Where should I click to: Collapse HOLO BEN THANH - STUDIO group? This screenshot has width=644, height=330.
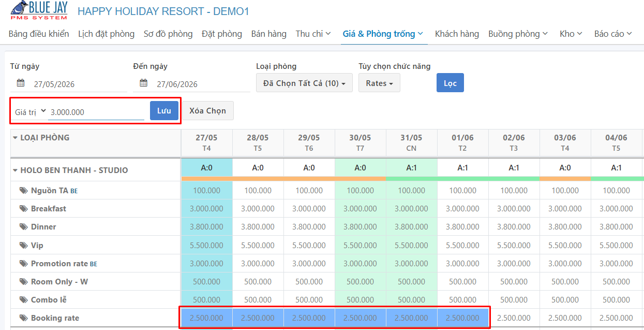pos(15,170)
